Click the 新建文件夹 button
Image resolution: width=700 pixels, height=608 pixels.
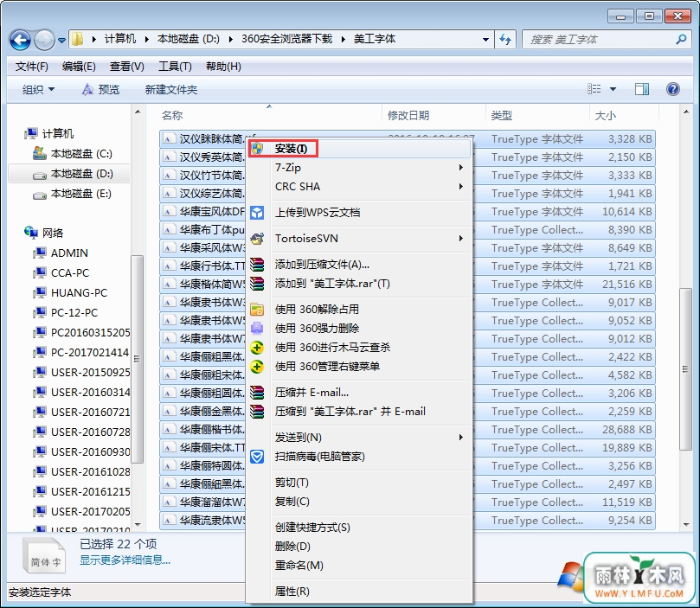[171, 90]
